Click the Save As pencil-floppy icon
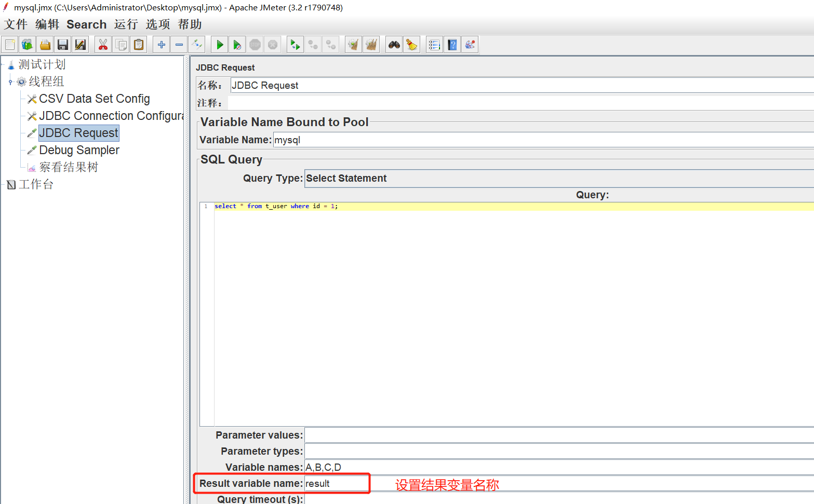The width and height of the screenshot is (814, 504). click(81, 45)
